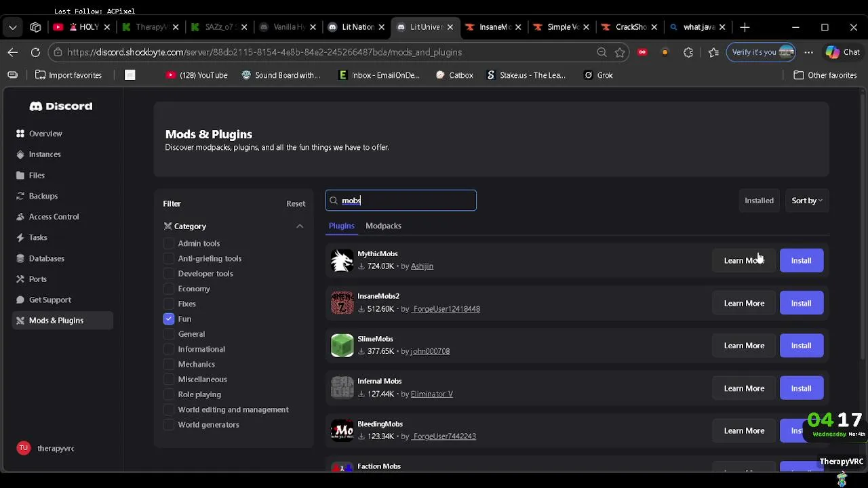Switch to the Modpacks tab

383,226
